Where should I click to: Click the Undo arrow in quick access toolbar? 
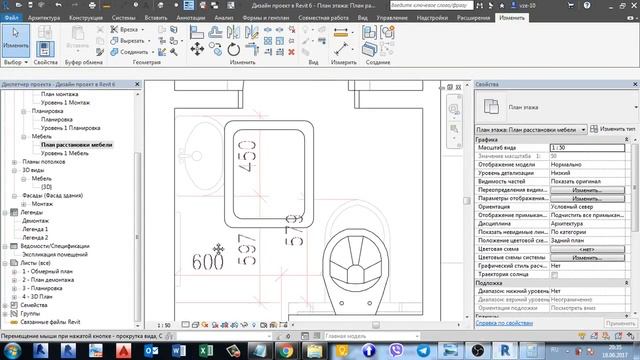59,5
